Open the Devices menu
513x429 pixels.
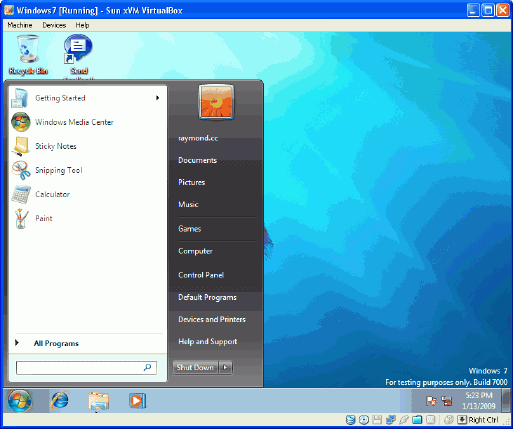point(54,25)
